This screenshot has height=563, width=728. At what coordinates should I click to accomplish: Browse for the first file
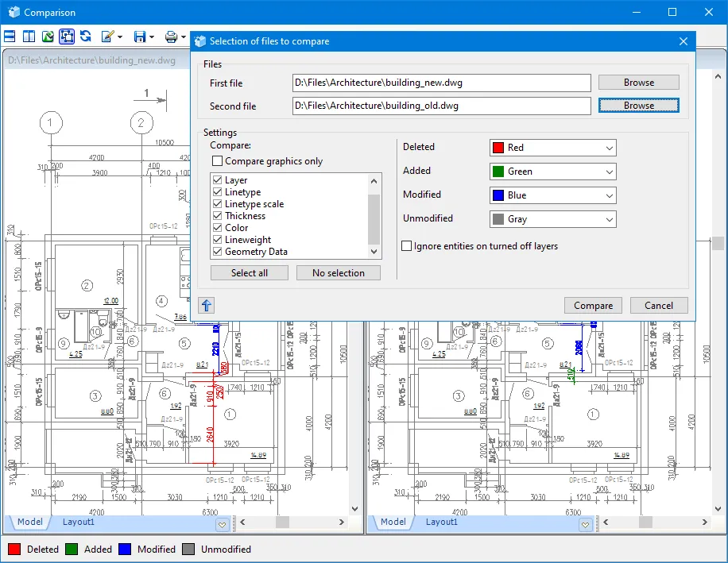point(639,83)
